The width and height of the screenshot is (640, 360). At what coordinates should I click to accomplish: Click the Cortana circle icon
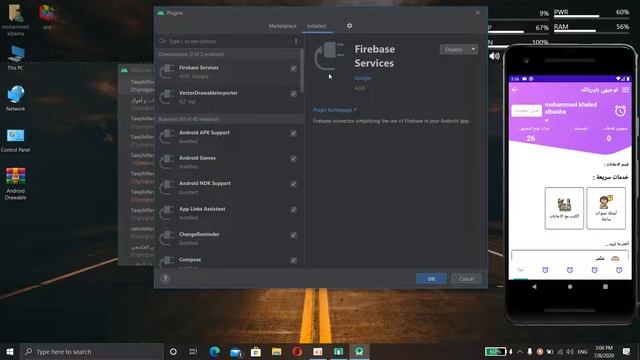pyautogui.click(x=173, y=351)
